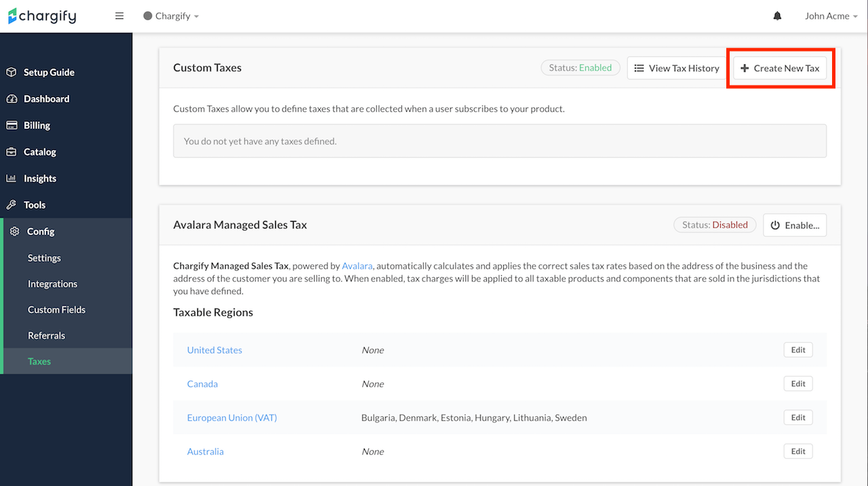This screenshot has height=486, width=868.
Task: Open Insights in the sidebar
Action: [39, 178]
